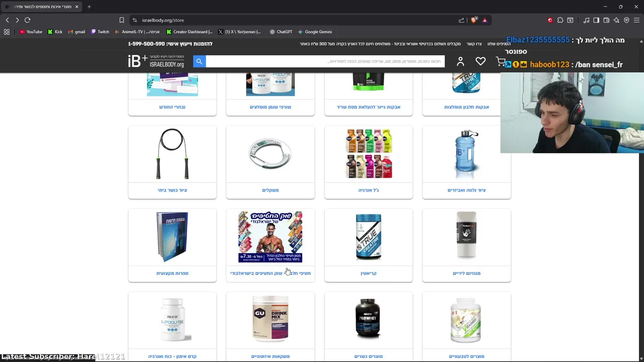
Task: Open the 'ספרות מקצועית' book category
Action: coord(172,273)
